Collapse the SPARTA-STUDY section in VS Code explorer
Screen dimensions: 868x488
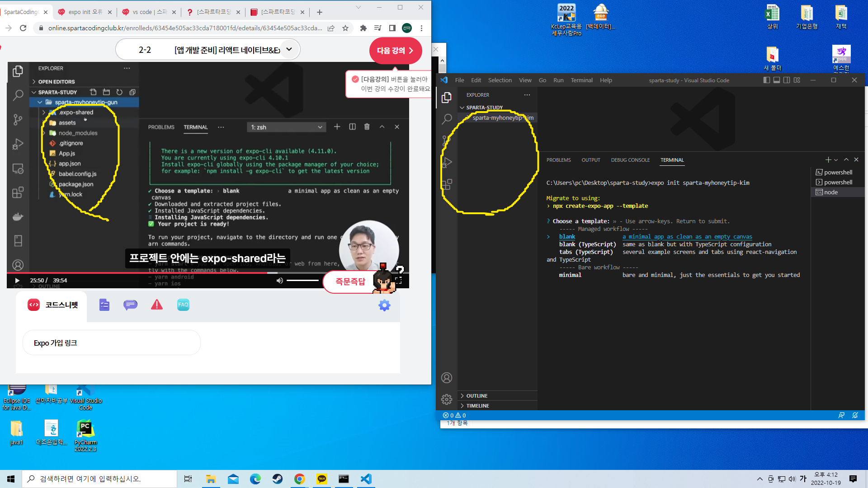coord(497,108)
